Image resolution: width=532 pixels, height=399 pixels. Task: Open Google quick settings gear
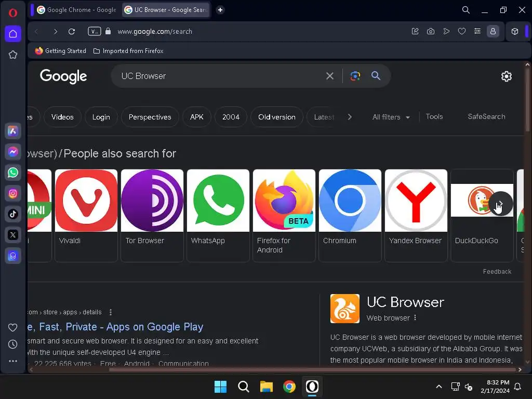(x=506, y=76)
